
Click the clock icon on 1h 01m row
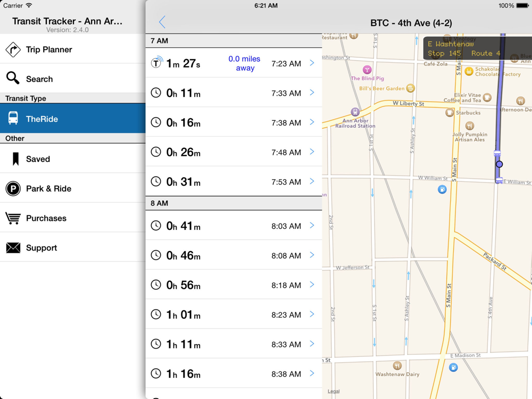[156, 314]
